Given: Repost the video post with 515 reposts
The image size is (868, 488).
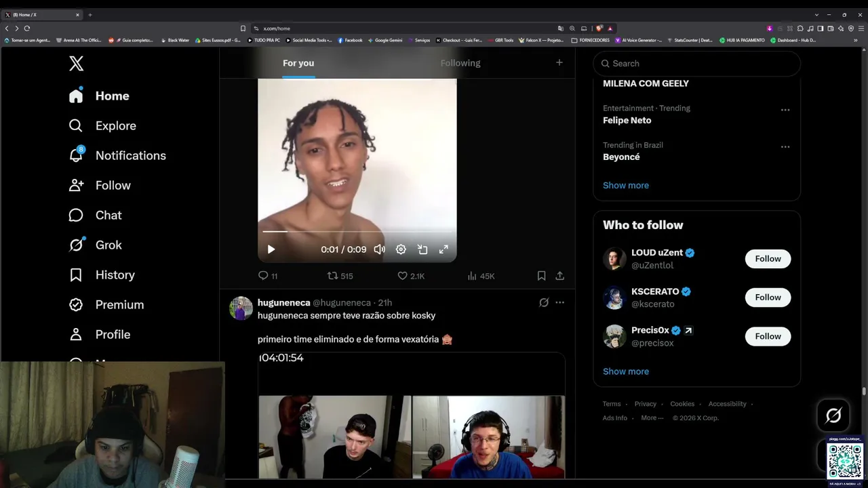Looking at the screenshot, I should [x=340, y=276].
